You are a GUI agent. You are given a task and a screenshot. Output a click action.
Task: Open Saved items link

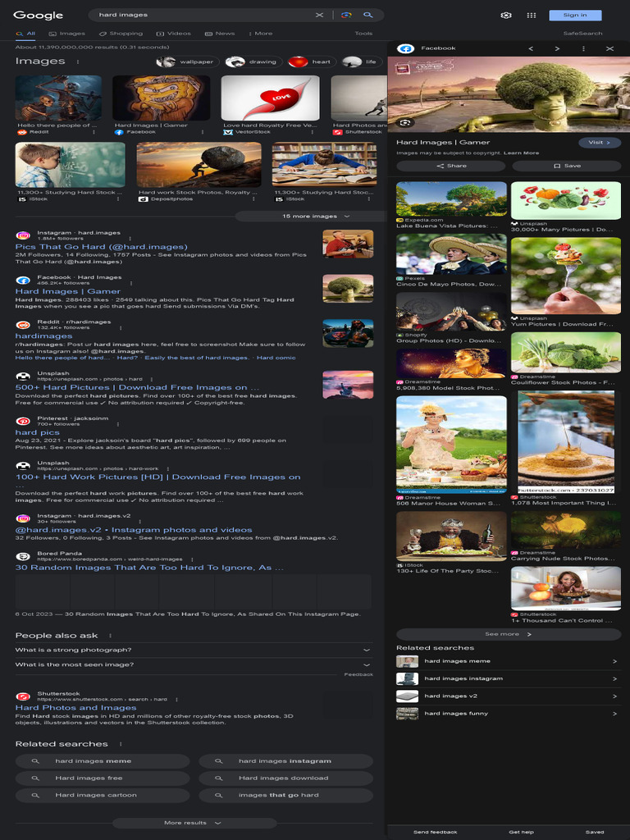point(595,832)
